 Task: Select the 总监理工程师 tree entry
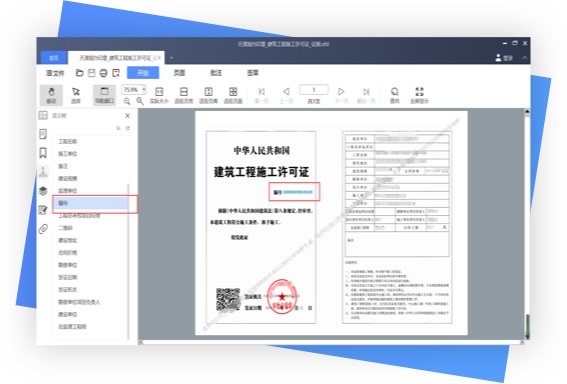tap(72, 327)
